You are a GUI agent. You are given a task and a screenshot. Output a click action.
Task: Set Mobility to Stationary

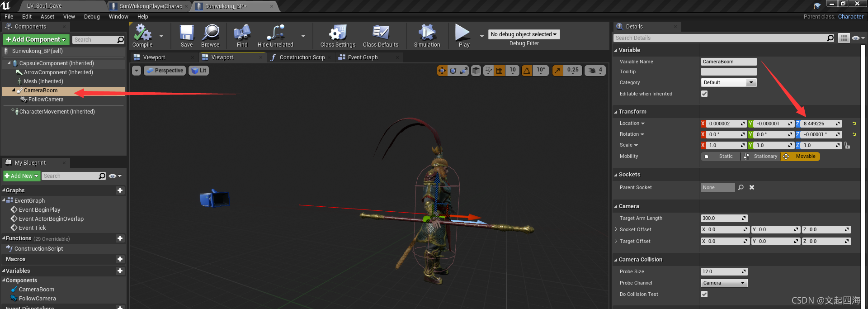click(760, 157)
